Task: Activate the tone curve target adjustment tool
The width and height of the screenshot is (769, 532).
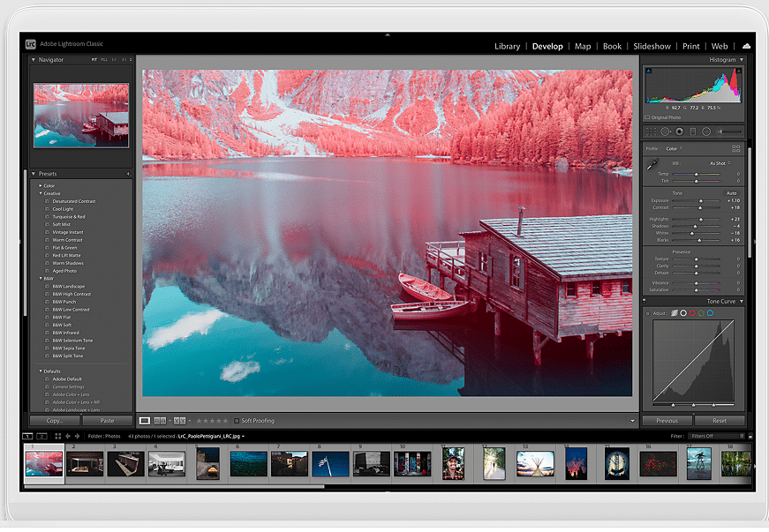Action: 647,313
